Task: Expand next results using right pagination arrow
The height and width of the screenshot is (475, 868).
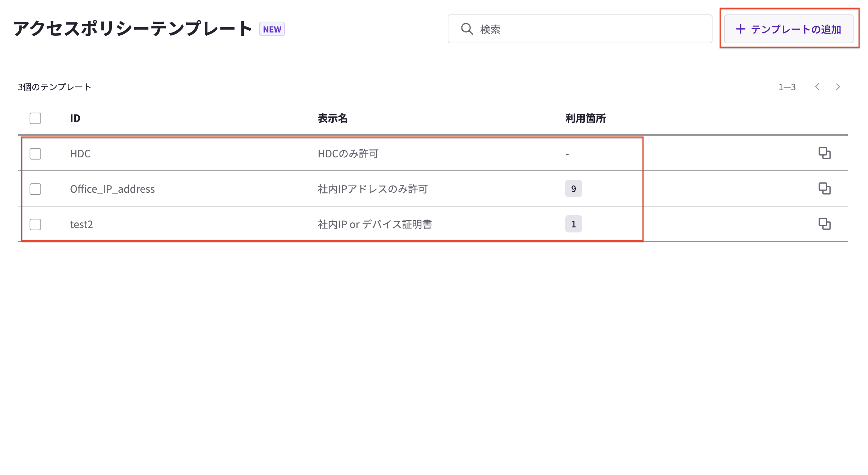Action: pyautogui.click(x=837, y=87)
